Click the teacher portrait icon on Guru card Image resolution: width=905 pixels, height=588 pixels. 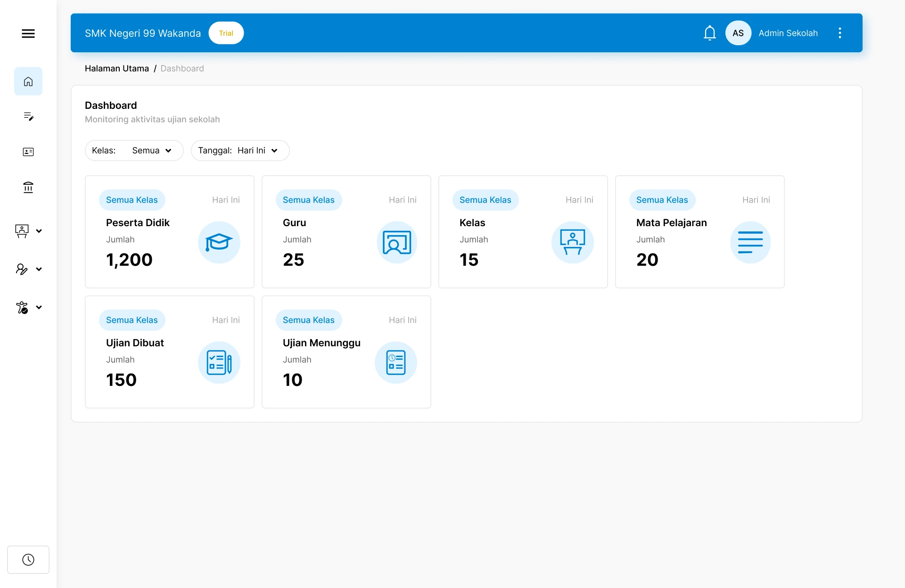point(397,243)
